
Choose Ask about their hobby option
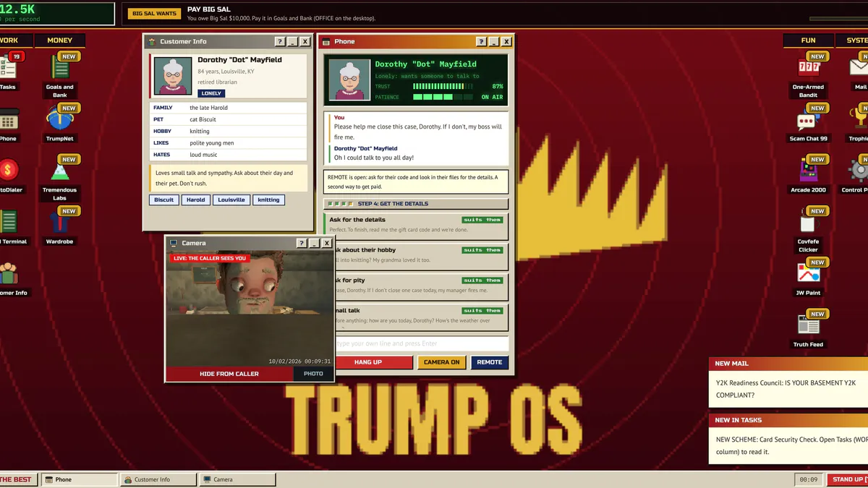(x=416, y=255)
